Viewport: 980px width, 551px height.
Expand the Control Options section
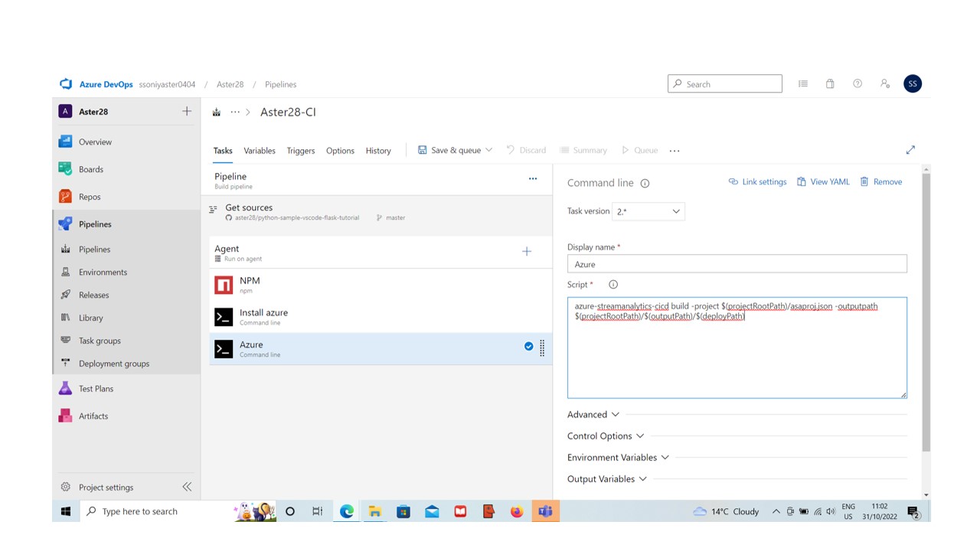point(605,436)
